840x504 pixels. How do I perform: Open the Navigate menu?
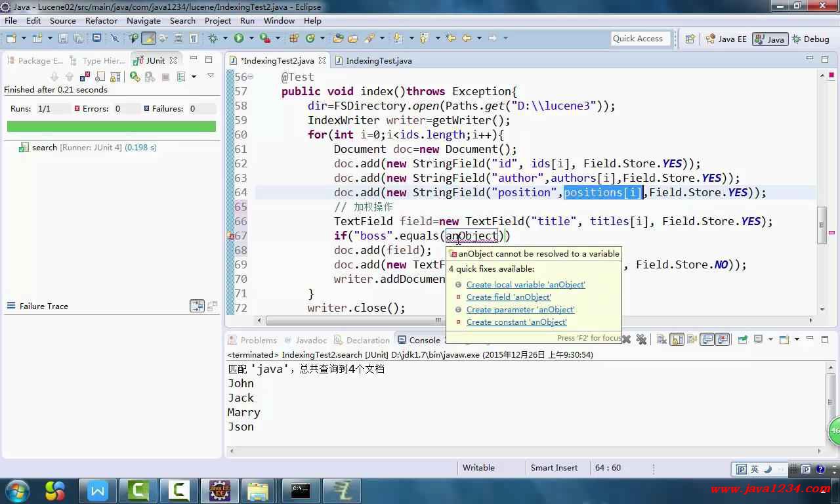[144, 20]
